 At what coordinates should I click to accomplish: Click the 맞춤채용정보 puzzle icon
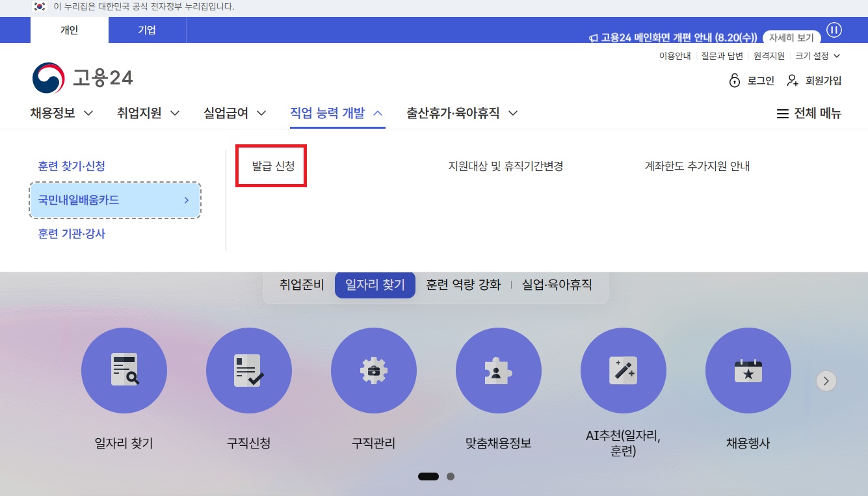tap(499, 370)
